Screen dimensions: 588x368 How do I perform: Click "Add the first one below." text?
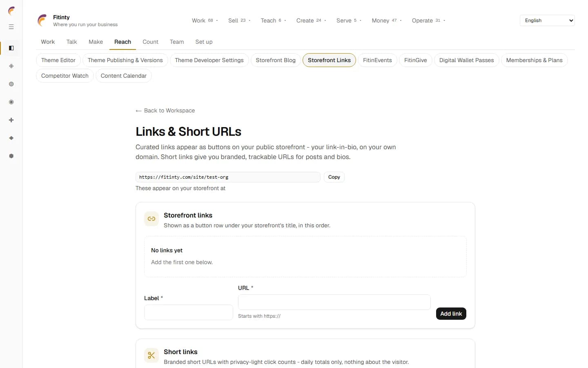[x=182, y=262]
